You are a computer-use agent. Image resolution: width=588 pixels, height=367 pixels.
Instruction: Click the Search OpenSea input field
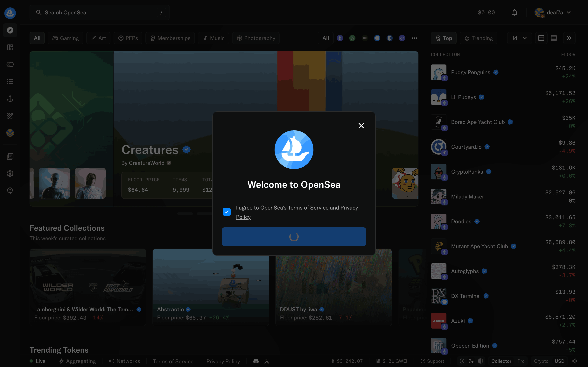[100, 13]
